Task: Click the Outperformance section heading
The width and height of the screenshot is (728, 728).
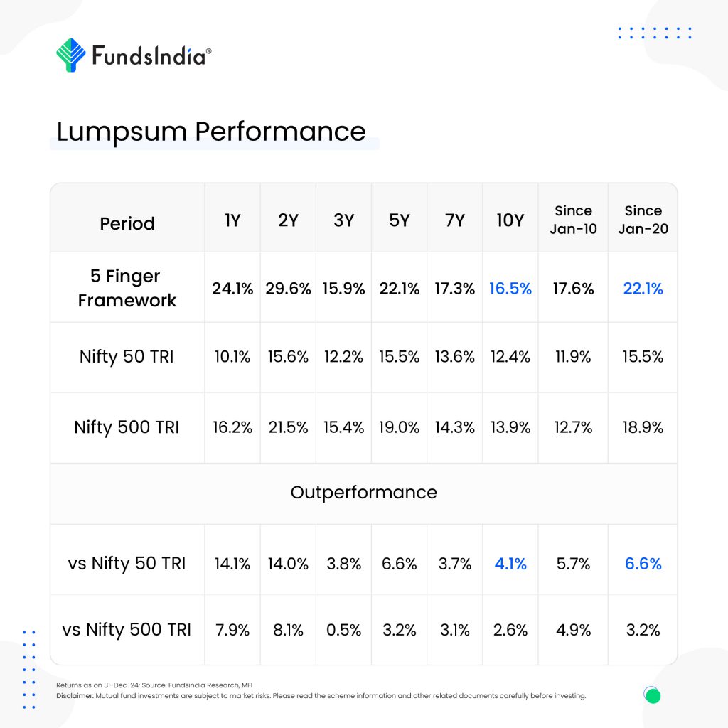Action: point(363,493)
